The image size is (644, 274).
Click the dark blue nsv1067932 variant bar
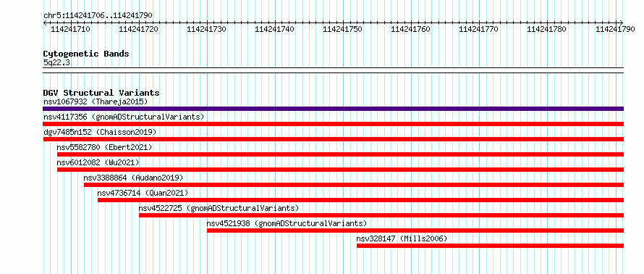(333, 109)
